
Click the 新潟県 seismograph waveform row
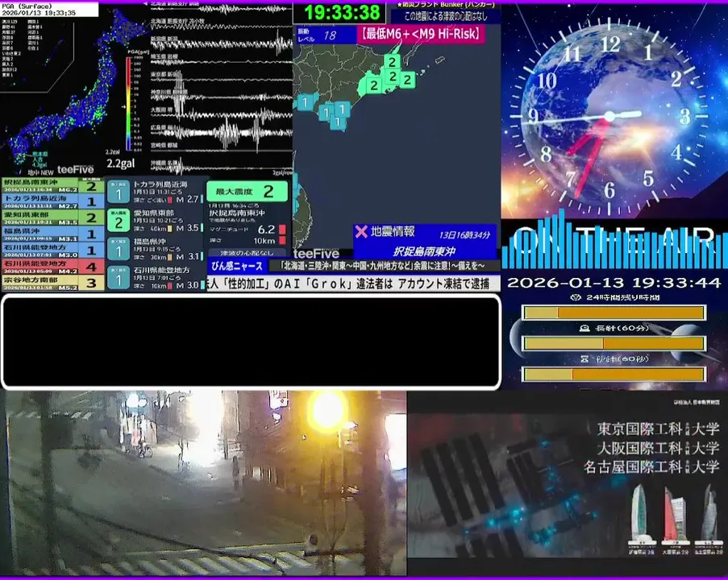click(222, 43)
